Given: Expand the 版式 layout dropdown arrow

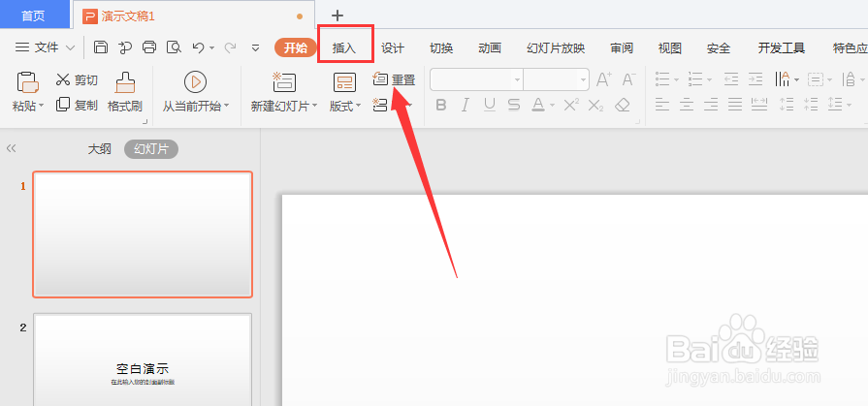Looking at the screenshot, I should (358, 106).
